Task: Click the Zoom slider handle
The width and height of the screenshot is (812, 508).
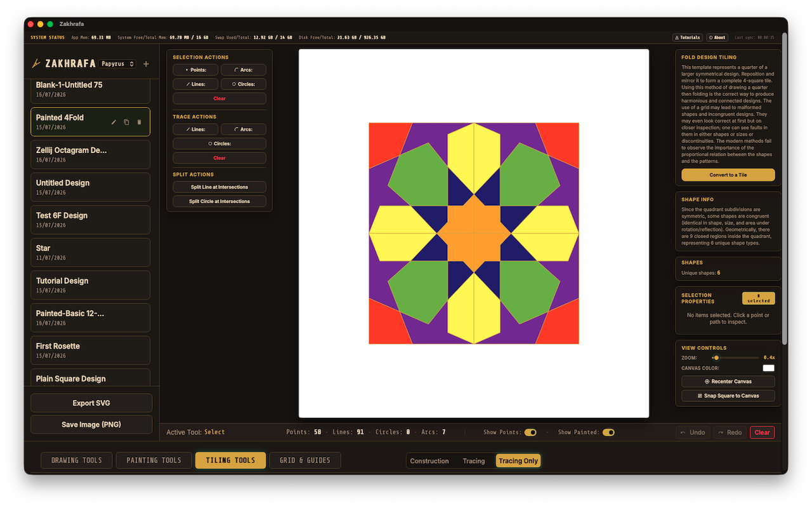Action: pyautogui.click(x=716, y=358)
